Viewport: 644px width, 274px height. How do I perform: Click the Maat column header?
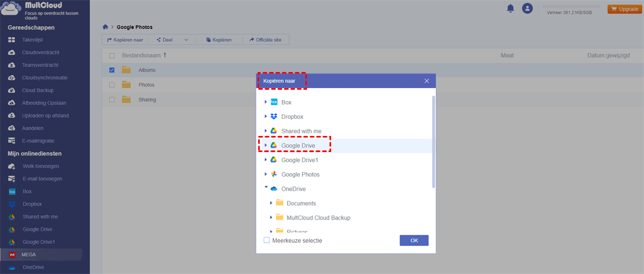coord(507,55)
